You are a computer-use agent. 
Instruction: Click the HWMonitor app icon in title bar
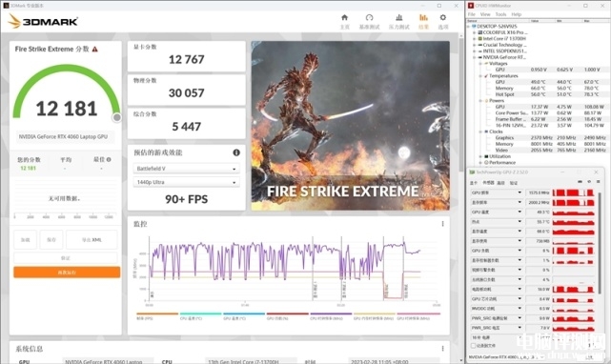point(471,6)
